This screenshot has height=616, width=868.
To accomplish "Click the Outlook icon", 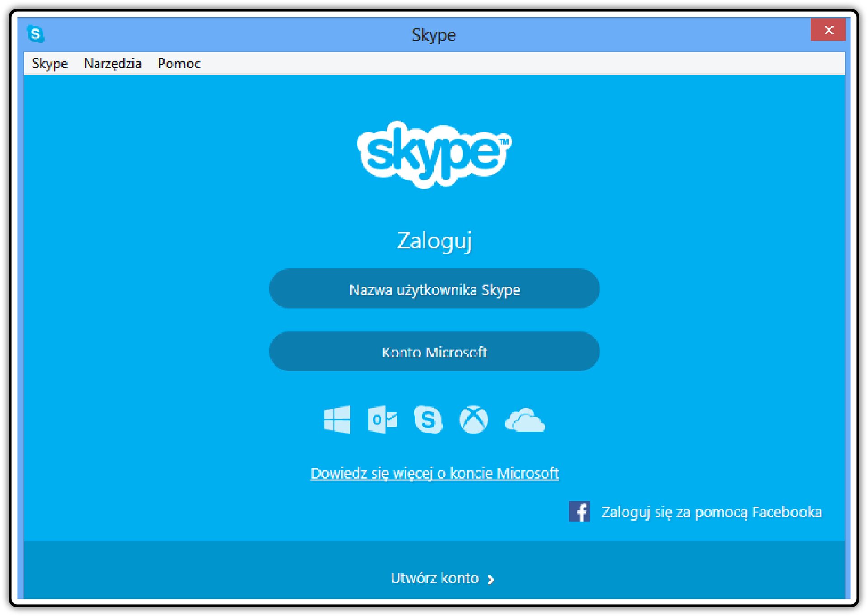I will tap(382, 420).
